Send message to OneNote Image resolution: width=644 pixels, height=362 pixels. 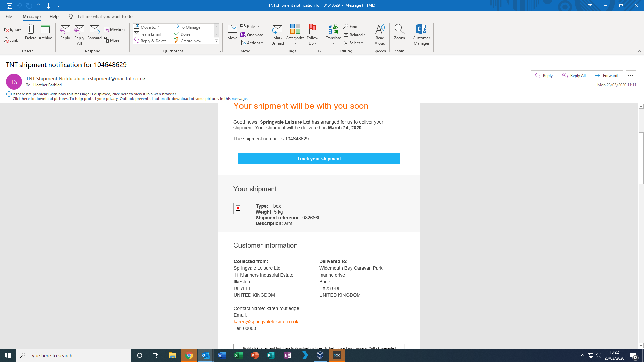(x=252, y=35)
